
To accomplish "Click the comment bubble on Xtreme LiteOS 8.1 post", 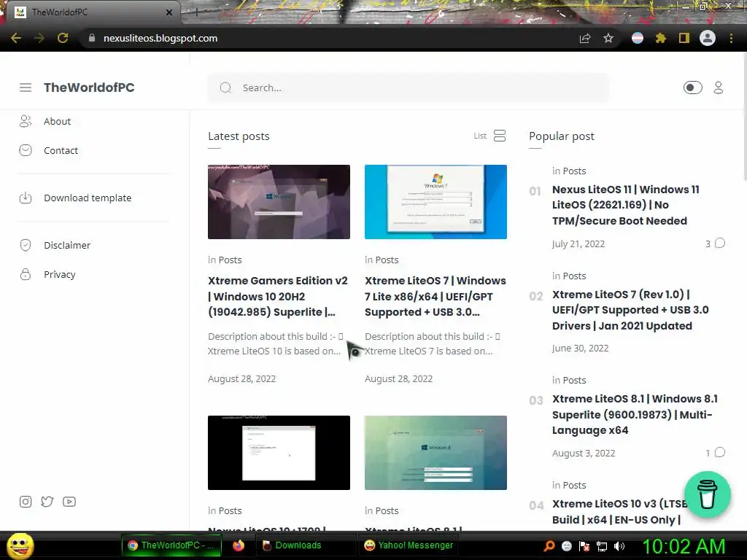I will click(720, 452).
